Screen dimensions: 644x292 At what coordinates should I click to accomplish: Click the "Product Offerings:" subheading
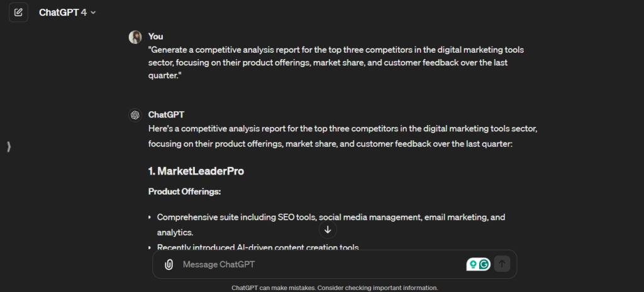pyautogui.click(x=184, y=192)
